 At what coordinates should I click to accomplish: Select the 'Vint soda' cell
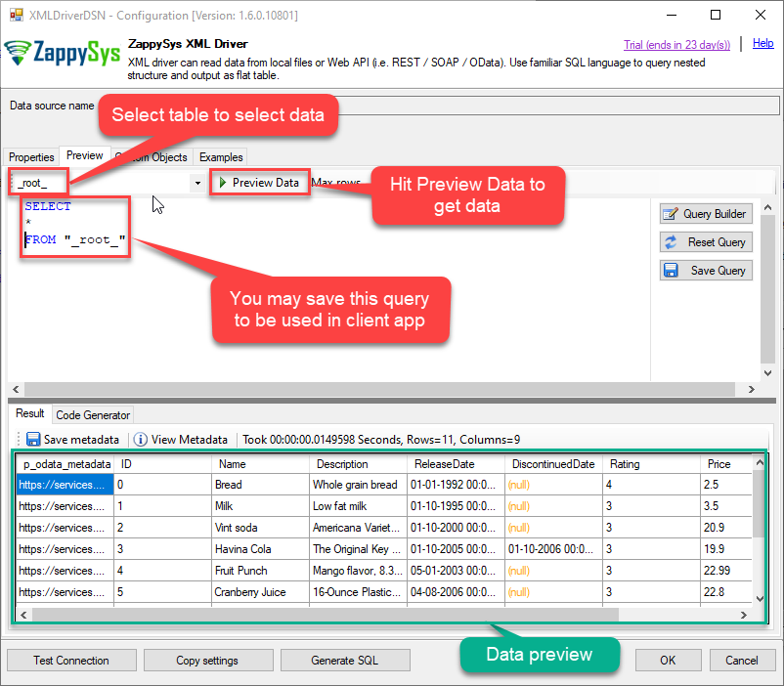[x=260, y=528]
